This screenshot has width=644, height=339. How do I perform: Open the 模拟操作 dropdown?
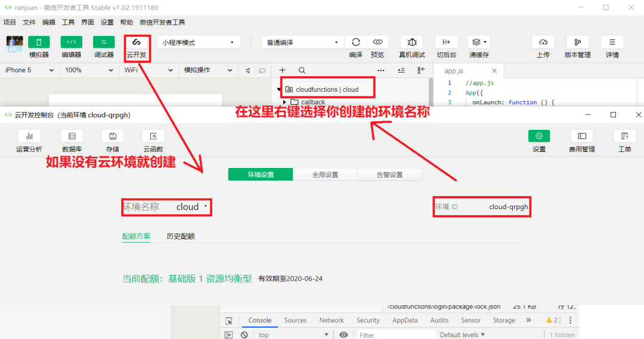[208, 70]
